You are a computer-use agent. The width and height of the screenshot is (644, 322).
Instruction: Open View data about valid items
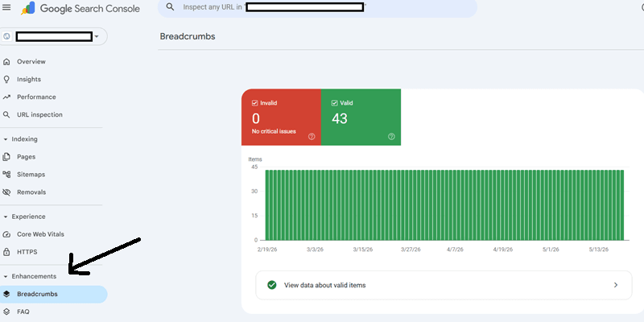(x=444, y=285)
